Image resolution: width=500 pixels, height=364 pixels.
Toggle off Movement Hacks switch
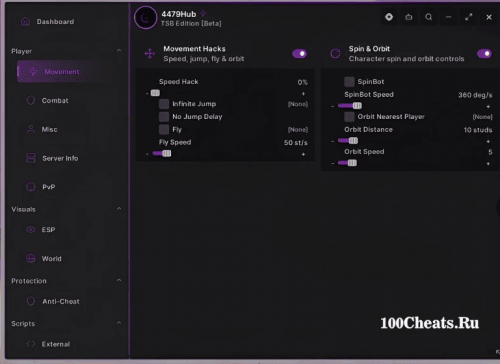click(x=299, y=53)
